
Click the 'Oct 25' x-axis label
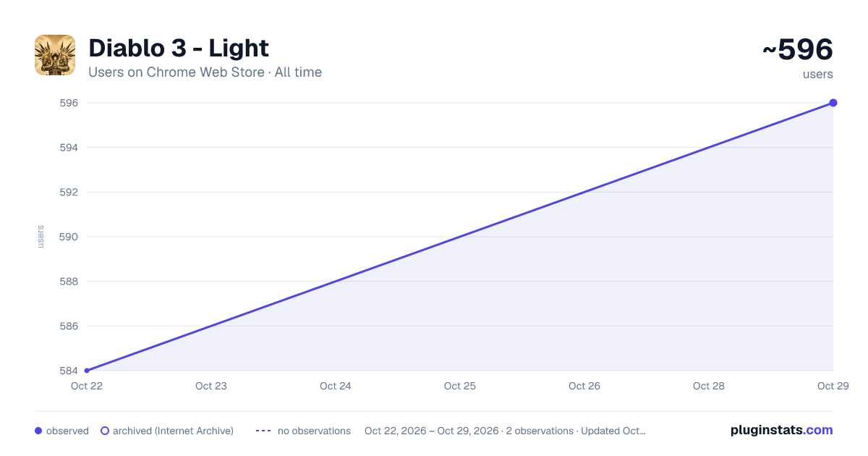click(460, 386)
